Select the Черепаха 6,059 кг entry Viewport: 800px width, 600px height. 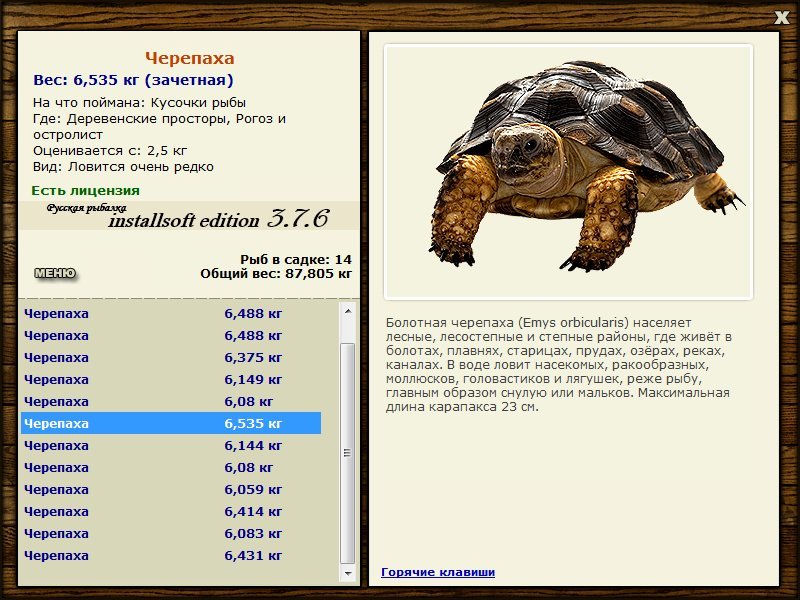tap(171, 489)
